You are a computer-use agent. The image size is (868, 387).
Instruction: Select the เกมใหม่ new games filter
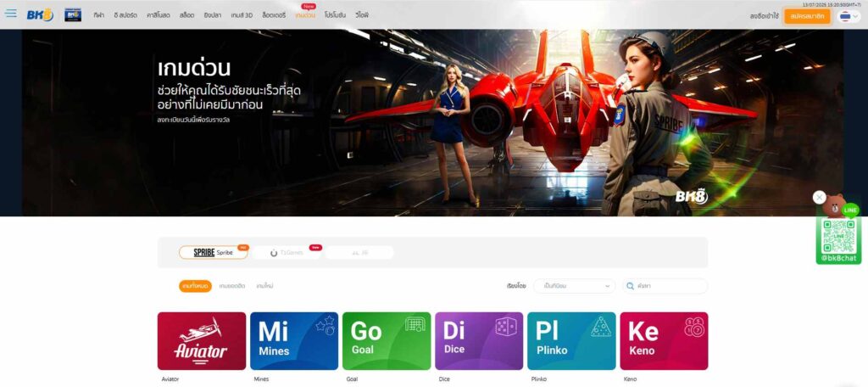(x=264, y=286)
